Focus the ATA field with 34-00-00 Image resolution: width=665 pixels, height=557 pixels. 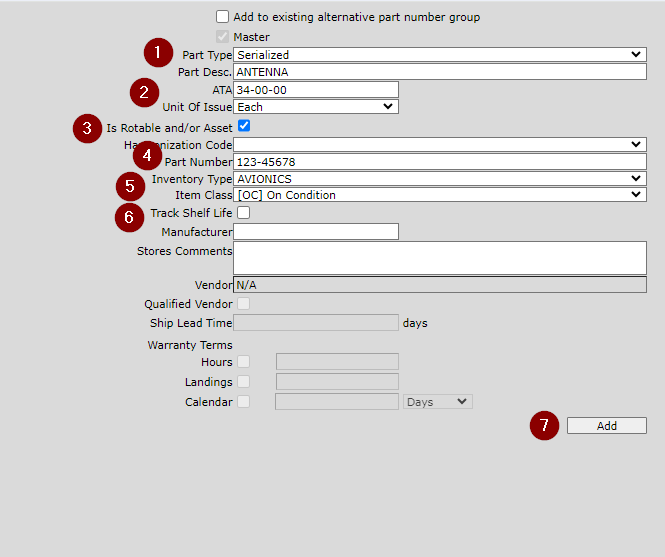tap(315, 90)
